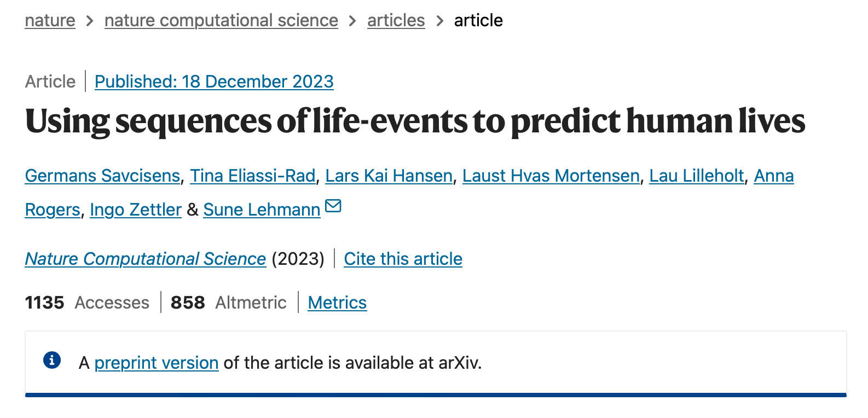Image resolution: width=868 pixels, height=418 pixels.
Task: Click the blue info icon in the notice box
Action: (x=52, y=360)
